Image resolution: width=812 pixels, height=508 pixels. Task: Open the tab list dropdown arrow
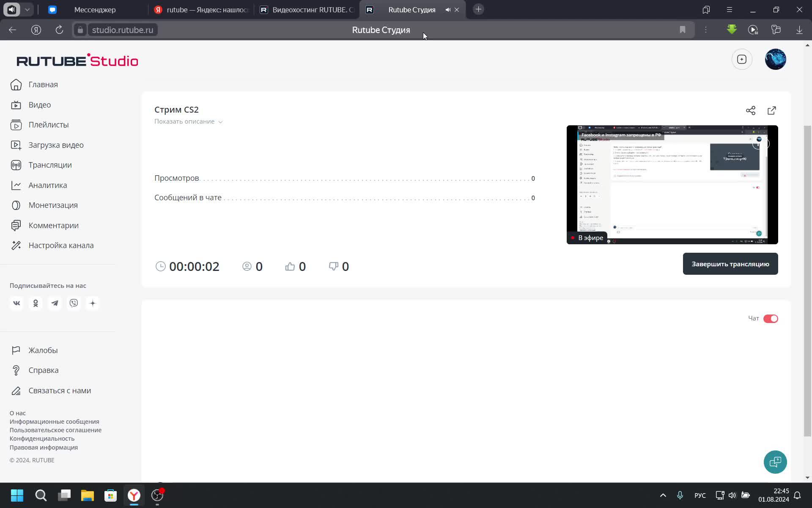(x=27, y=9)
